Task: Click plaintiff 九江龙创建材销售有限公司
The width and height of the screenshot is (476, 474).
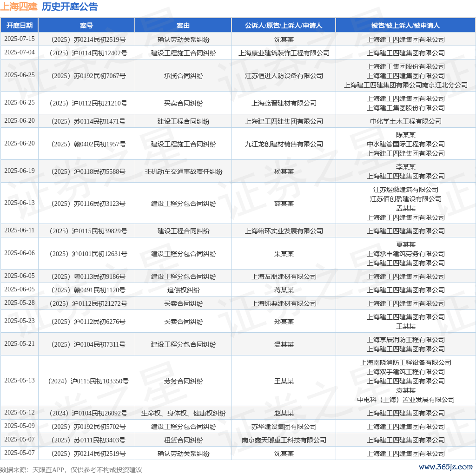Action: point(284,144)
